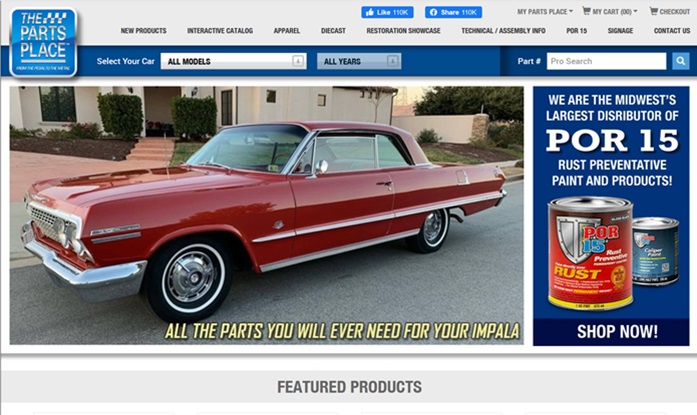Go to the Apparel section

286,31
